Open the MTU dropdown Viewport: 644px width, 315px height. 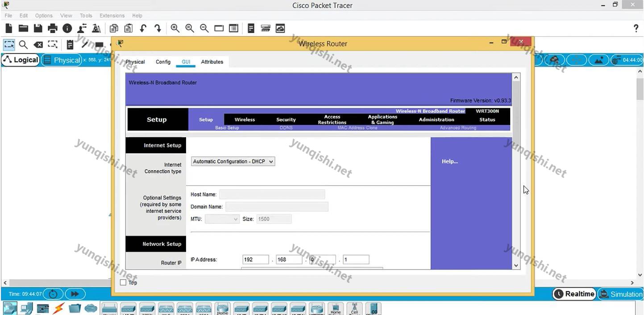[x=222, y=219]
